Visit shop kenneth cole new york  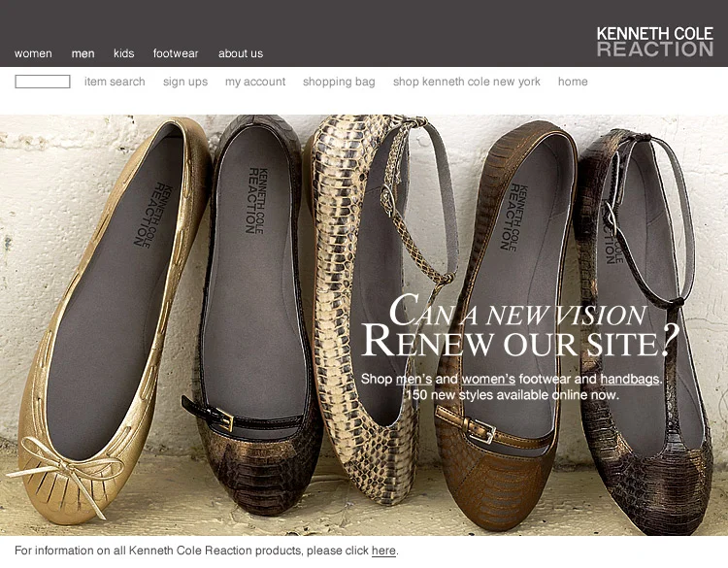(x=467, y=82)
